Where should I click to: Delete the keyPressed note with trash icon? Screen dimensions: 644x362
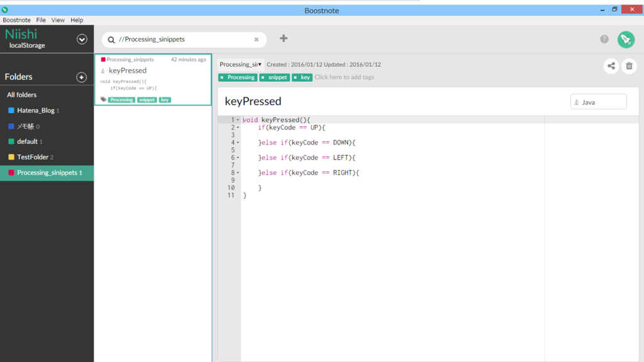(629, 65)
